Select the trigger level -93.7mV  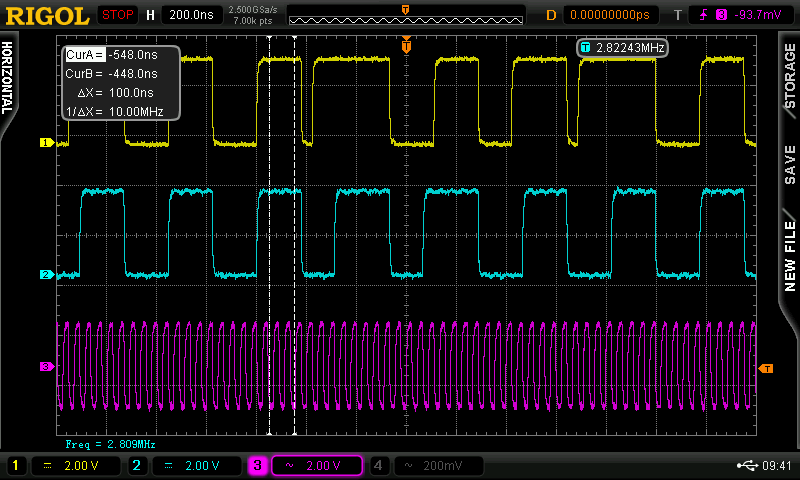click(x=758, y=15)
